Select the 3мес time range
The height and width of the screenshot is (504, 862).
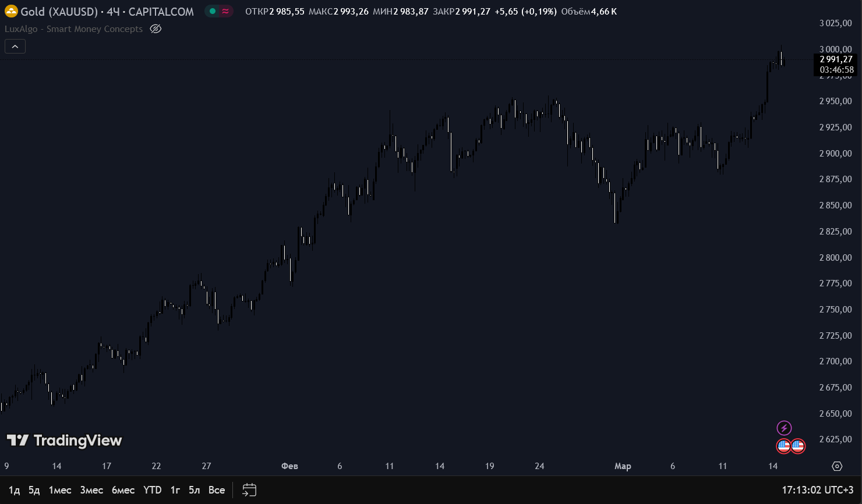(91, 490)
